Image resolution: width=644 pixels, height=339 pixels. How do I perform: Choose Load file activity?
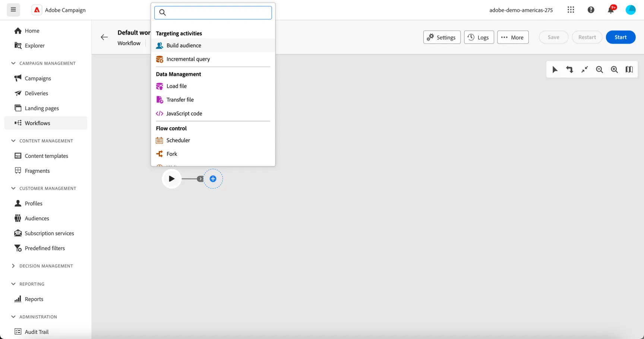(x=213, y=86)
